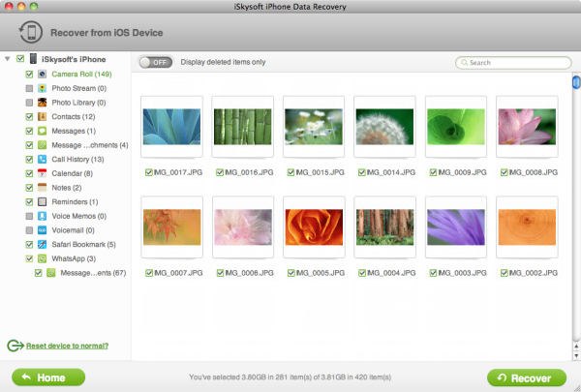581x392 pixels.
Task: Click the window resize grip
Action: [x=576, y=388]
